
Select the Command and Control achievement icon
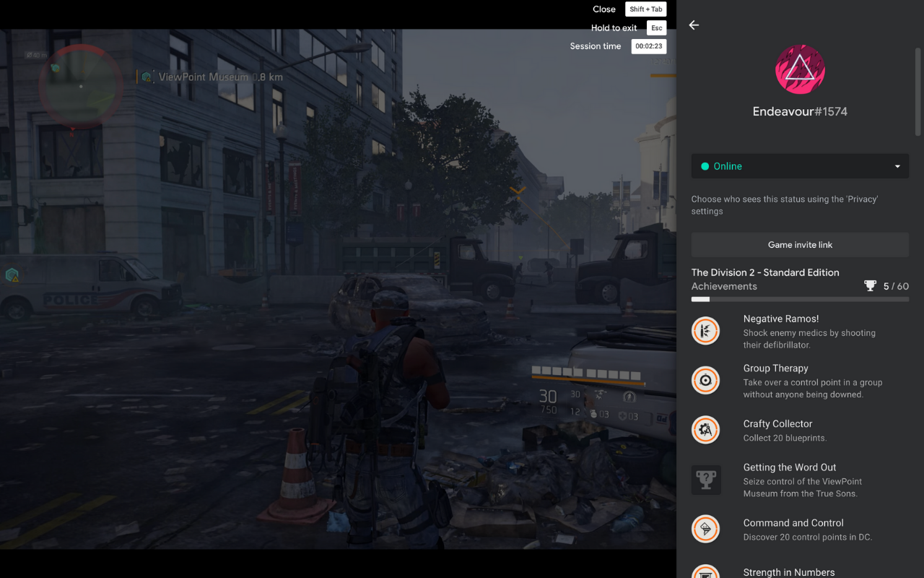(706, 529)
